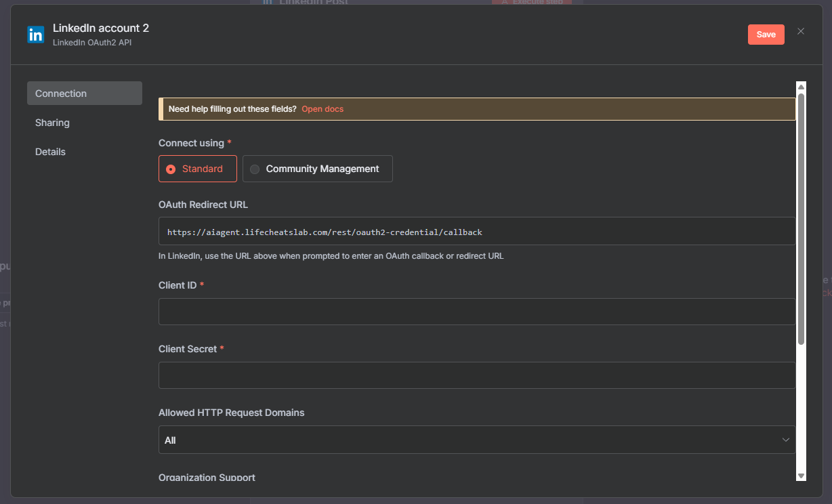This screenshot has height=504, width=832.
Task: Click the scrollbar up arrow
Action: [801, 87]
